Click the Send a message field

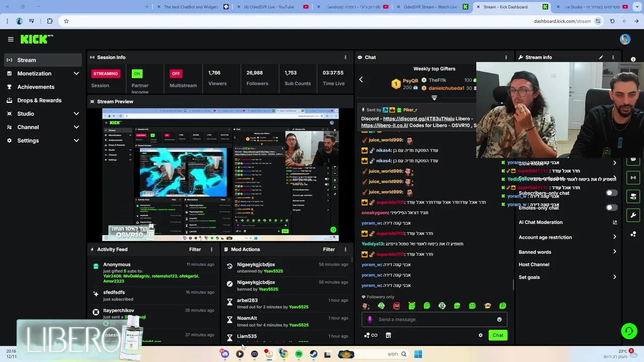pos(435,319)
